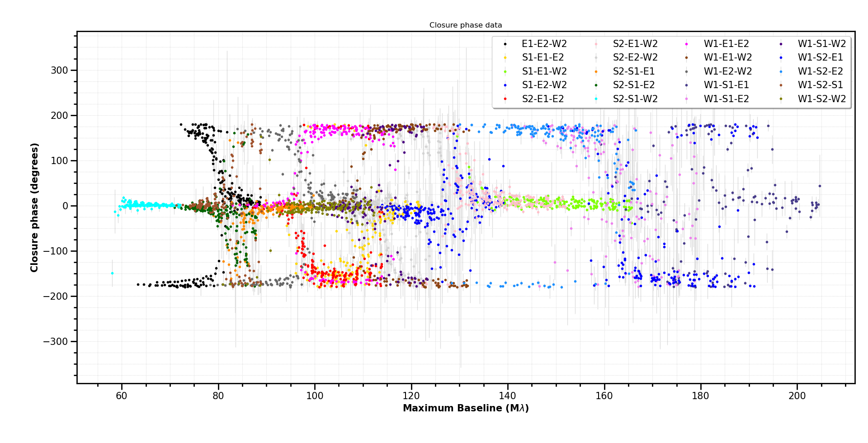The image size is (868, 443).
Task: Click the x-axis tick label 160
Action: [604, 396]
